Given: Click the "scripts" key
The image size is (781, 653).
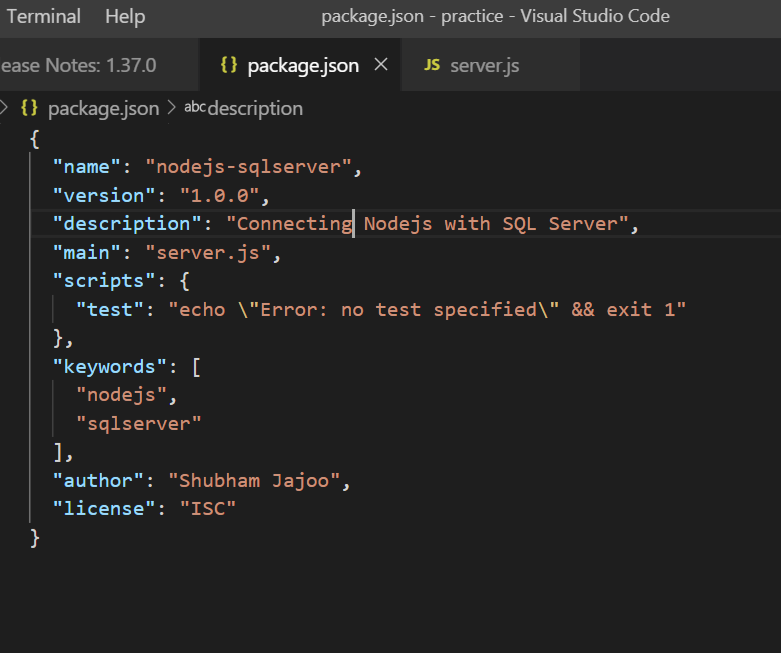Looking at the screenshot, I should point(104,281).
